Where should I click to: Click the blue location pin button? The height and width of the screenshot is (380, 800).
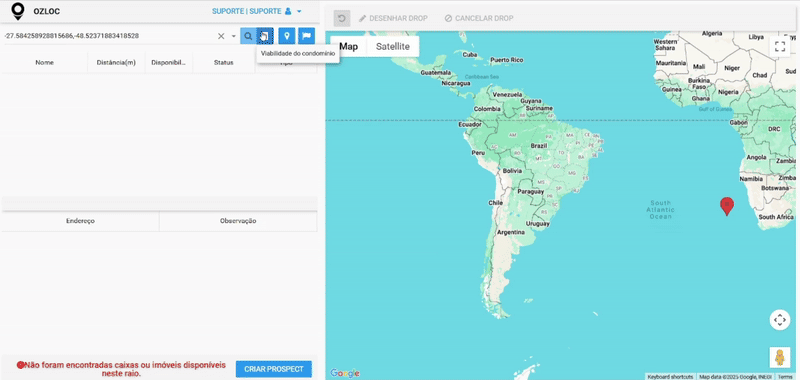287,36
